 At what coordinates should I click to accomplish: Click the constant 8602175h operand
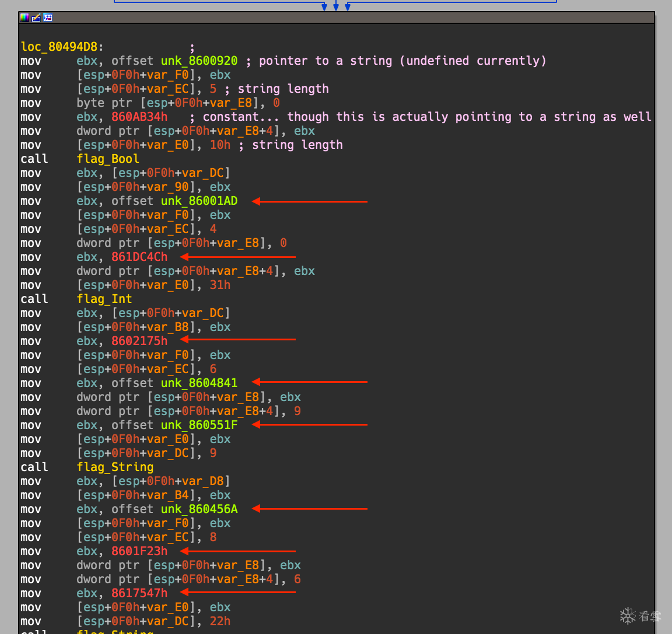pyautogui.click(x=139, y=341)
